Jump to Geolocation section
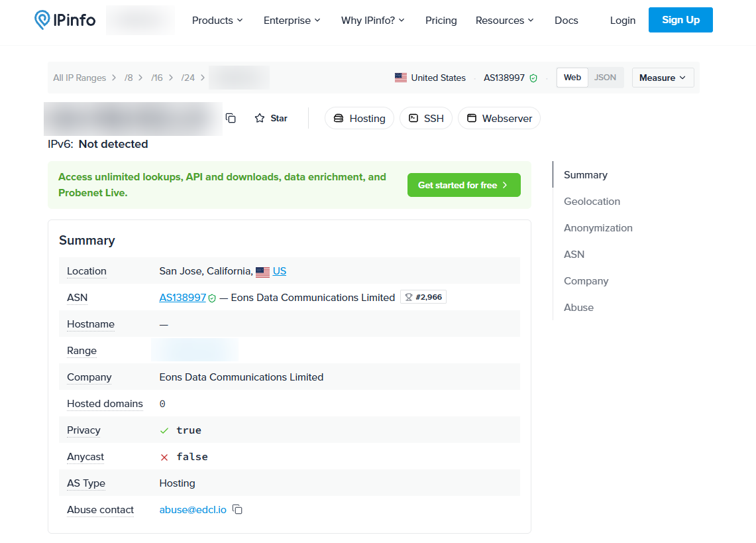756x543 pixels. point(592,202)
